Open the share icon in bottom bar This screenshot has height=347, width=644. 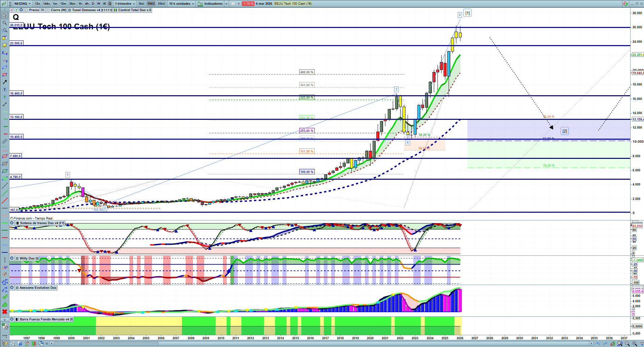(13, 344)
